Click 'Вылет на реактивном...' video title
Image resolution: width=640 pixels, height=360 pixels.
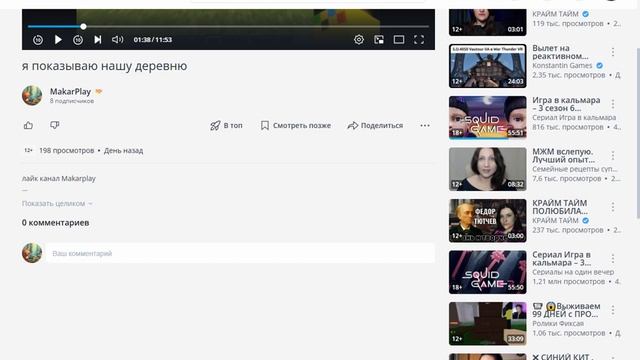(x=560, y=52)
